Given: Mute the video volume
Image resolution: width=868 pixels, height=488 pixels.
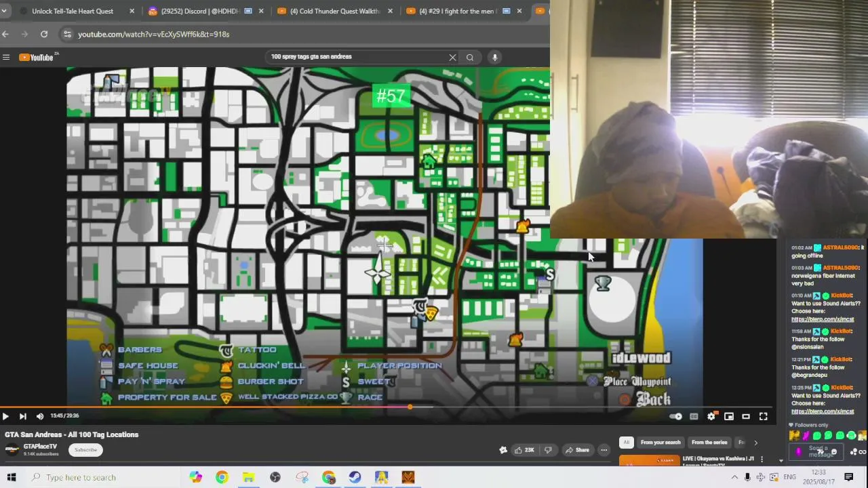Looking at the screenshot, I should point(39,416).
